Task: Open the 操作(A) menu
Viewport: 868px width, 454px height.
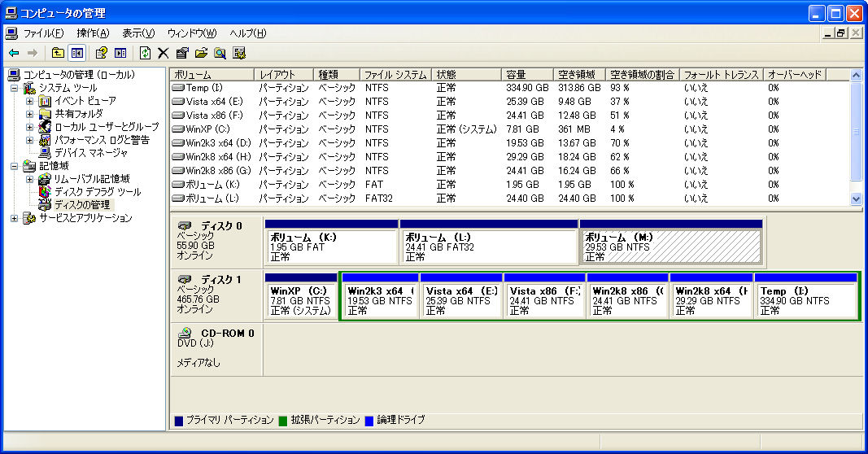Action: pyautogui.click(x=93, y=33)
